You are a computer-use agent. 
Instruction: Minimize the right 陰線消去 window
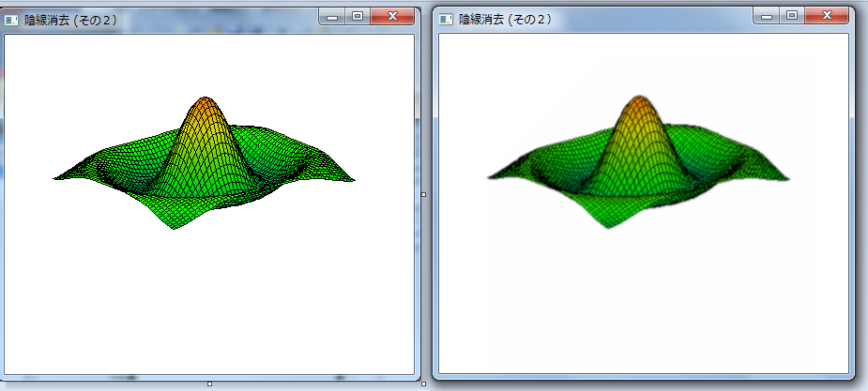pos(767,16)
